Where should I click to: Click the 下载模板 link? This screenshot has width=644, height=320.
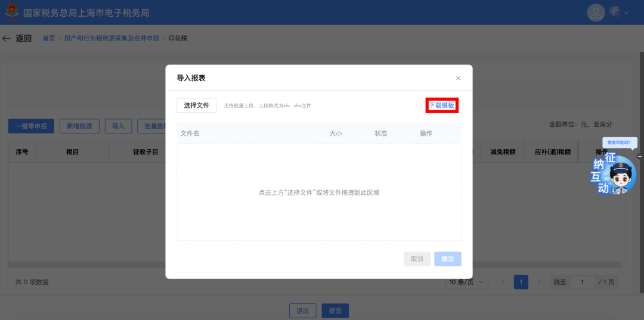pos(441,105)
